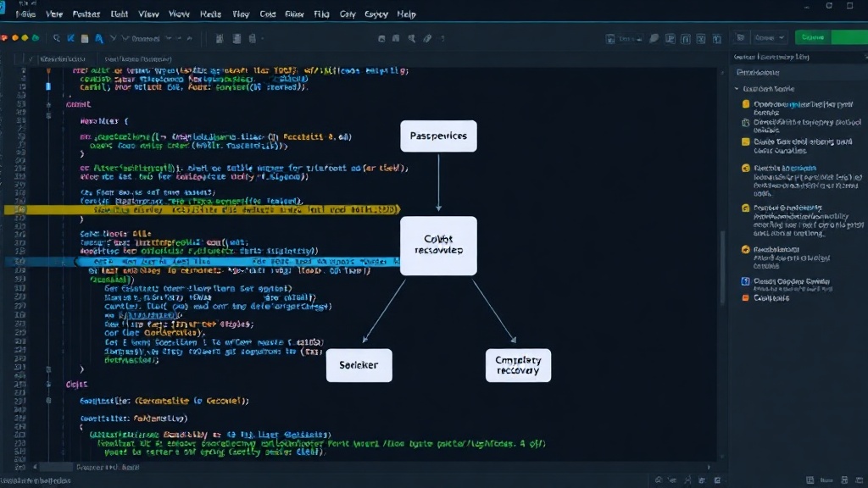Click the blue square icon in sidebar list
Image resolution: width=868 pixels, height=488 pixels.
click(x=746, y=281)
